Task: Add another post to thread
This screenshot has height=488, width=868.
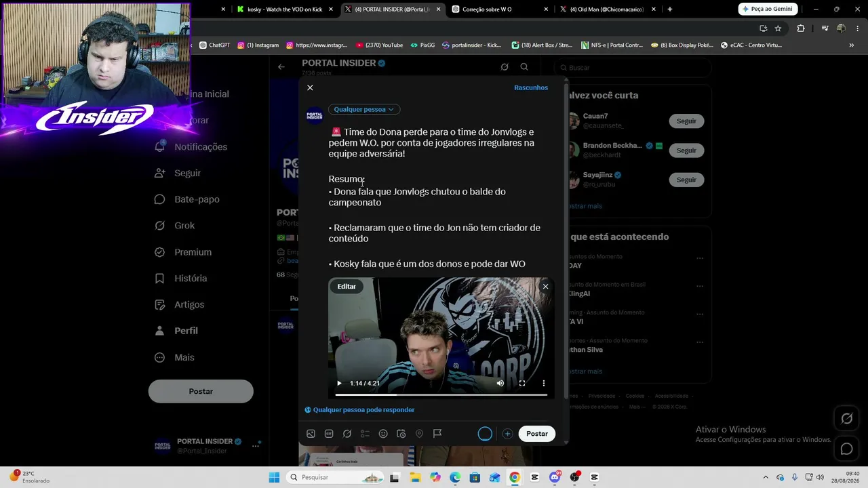Action: pos(507,434)
